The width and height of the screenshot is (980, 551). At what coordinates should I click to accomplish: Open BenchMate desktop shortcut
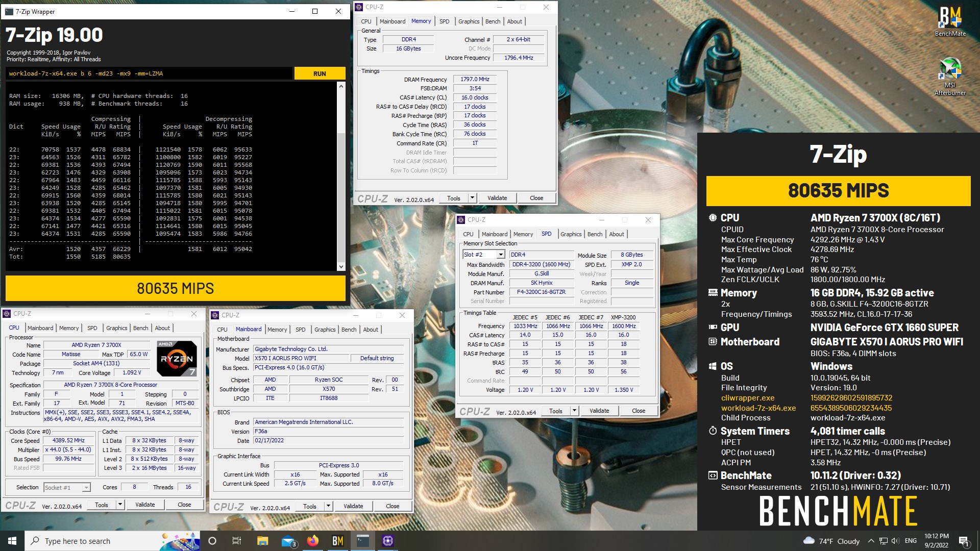(950, 20)
